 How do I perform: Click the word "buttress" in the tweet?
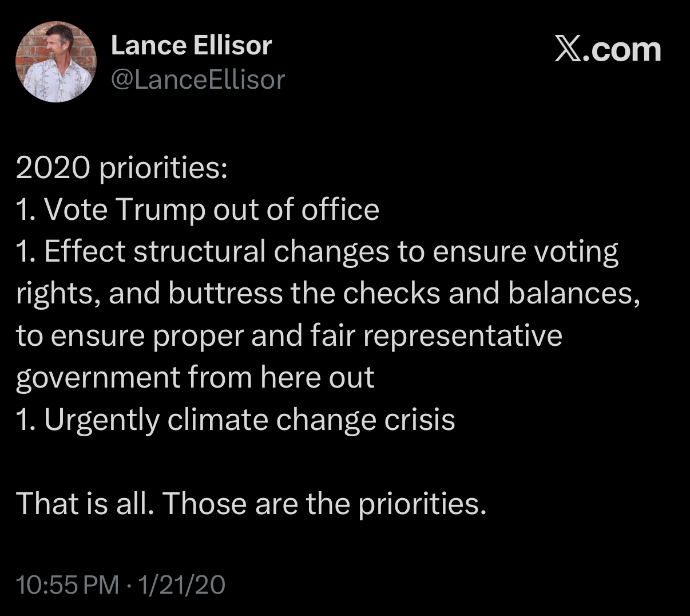coord(225,294)
